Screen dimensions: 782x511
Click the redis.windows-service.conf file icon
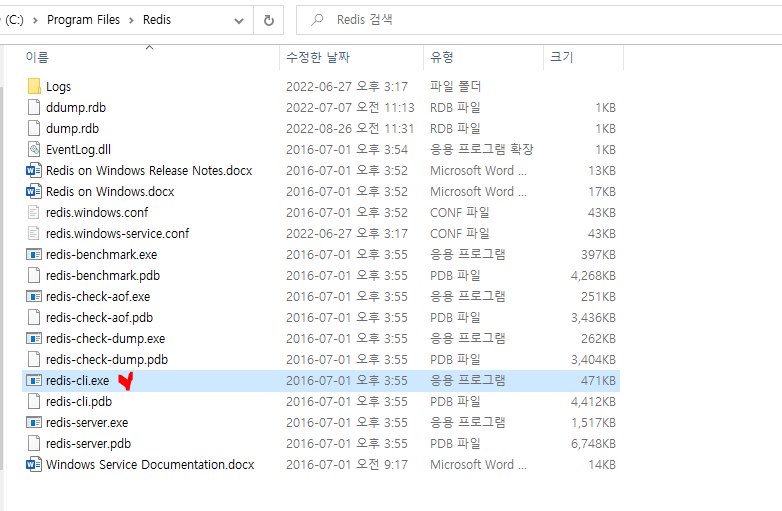point(34,233)
